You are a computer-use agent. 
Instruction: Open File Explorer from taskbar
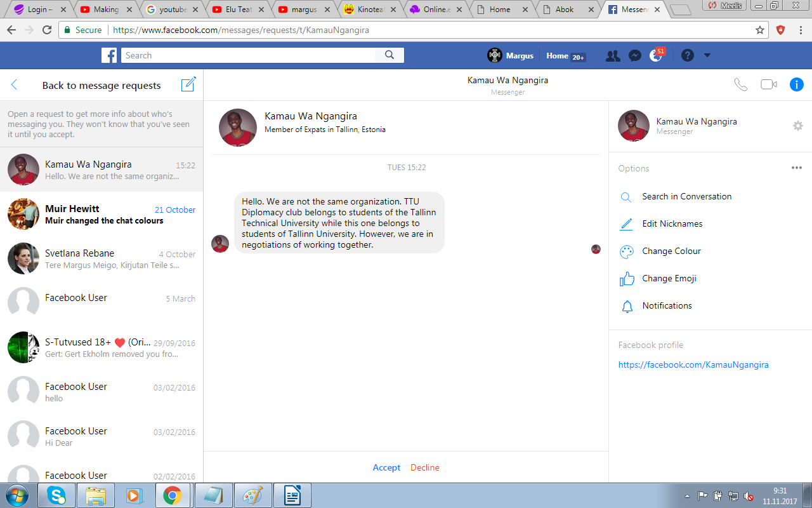[x=96, y=495]
